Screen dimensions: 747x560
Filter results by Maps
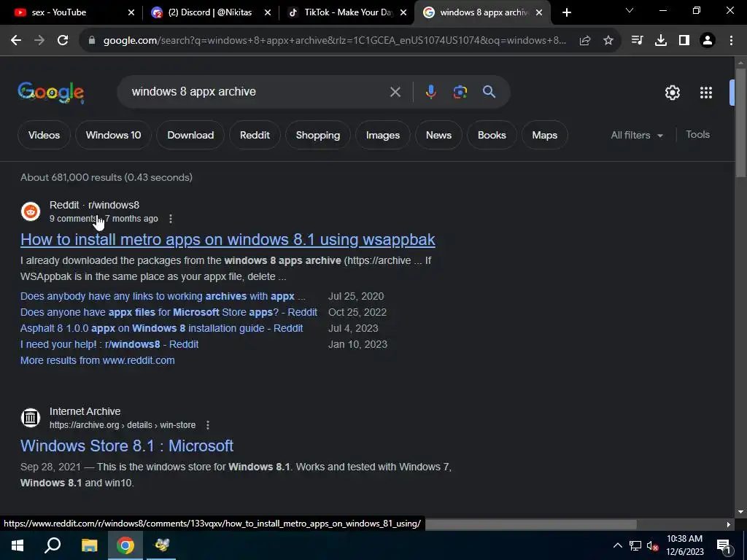click(x=544, y=135)
